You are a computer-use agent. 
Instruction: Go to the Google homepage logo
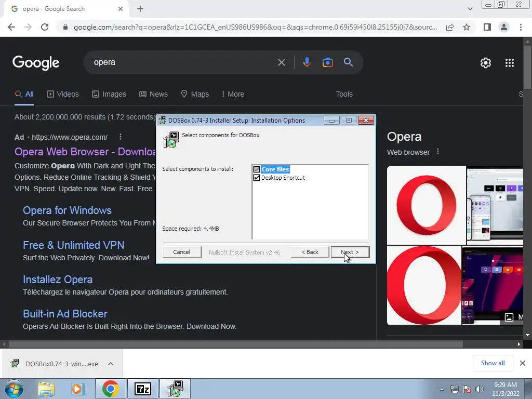[x=36, y=63]
